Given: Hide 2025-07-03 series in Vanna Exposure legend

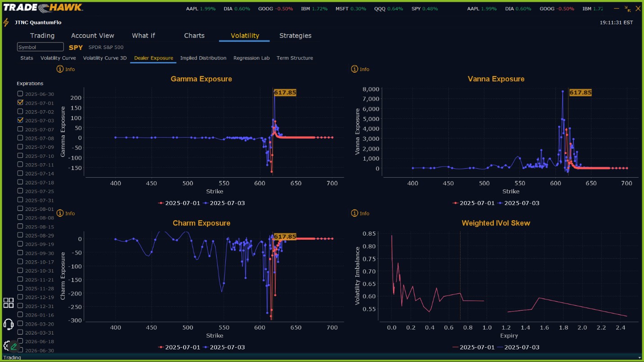Looking at the screenshot, I should pyautogui.click(x=519, y=203).
